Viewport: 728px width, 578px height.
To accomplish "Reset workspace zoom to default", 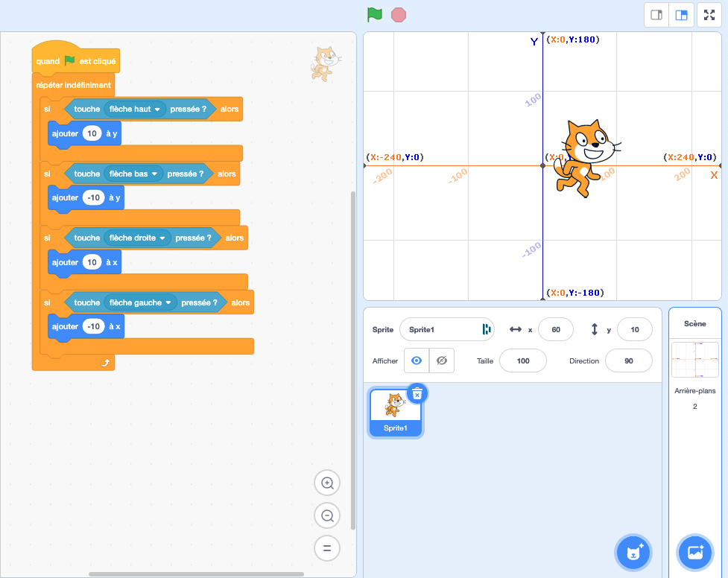I will 327,548.
